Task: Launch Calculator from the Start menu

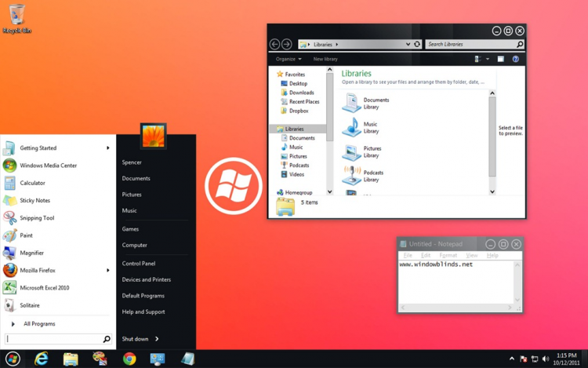Action: pyautogui.click(x=32, y=183)
